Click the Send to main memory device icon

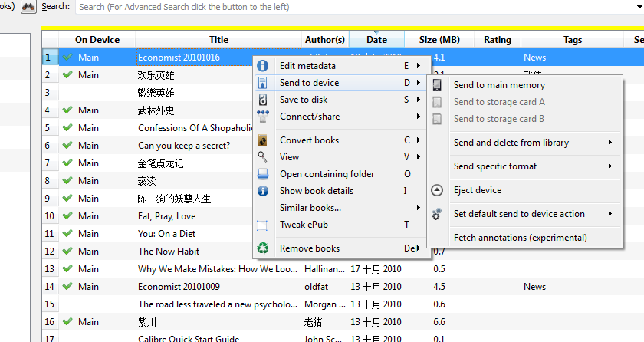(437, 85)
